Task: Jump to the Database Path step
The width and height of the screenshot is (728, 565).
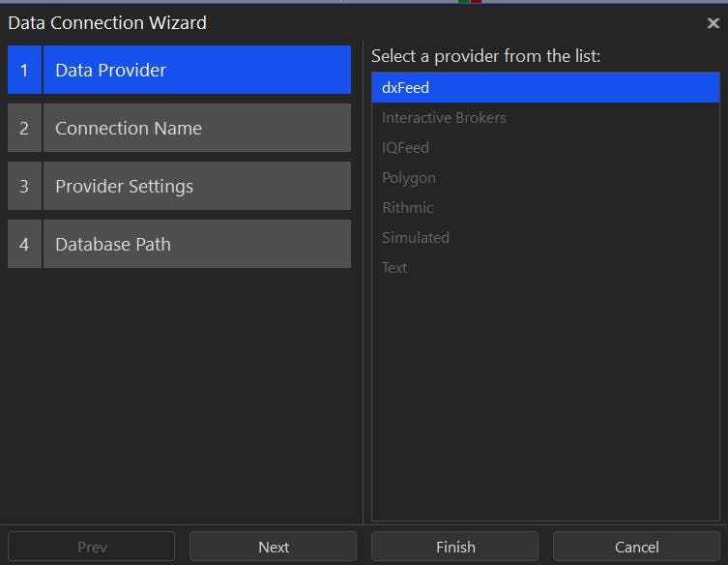Action: pyautogui.click(x=196, y=244)
